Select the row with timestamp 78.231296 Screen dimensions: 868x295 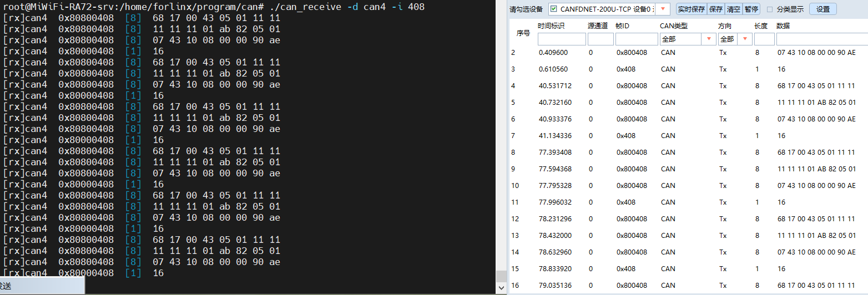[x=688, y=219]
